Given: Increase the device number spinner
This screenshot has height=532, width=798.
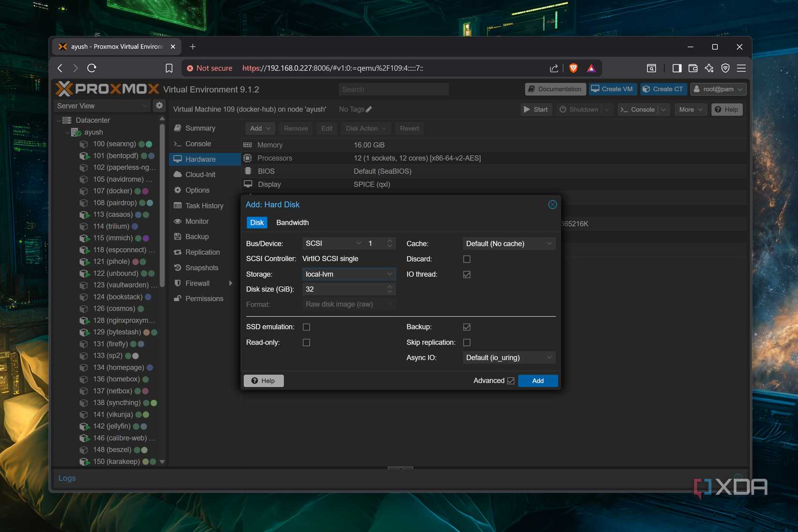Looking at the screenshot, I should [390, 241].
